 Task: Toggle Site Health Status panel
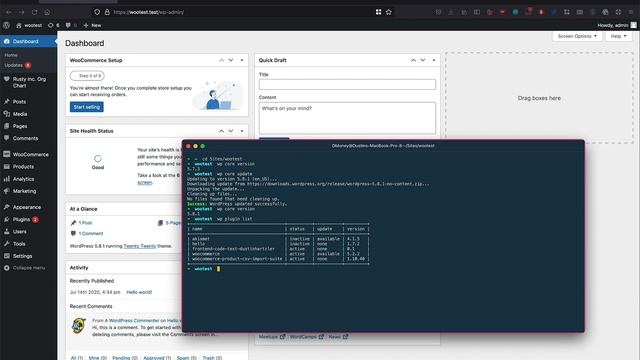(242, 131)
